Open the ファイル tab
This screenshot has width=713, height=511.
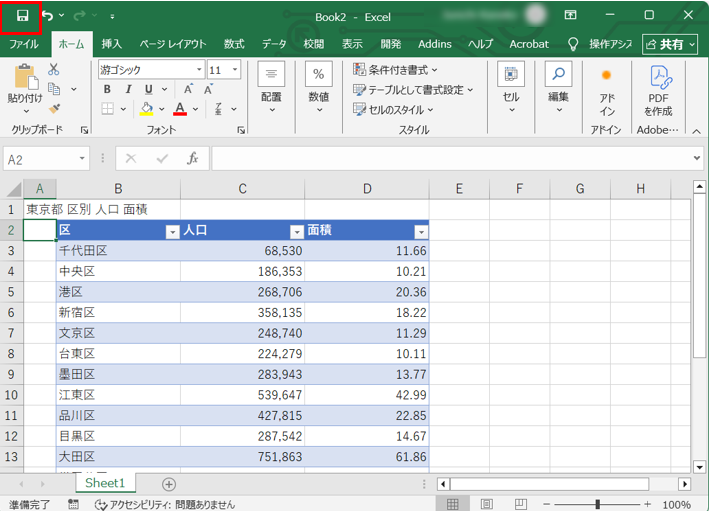[24, 44]
